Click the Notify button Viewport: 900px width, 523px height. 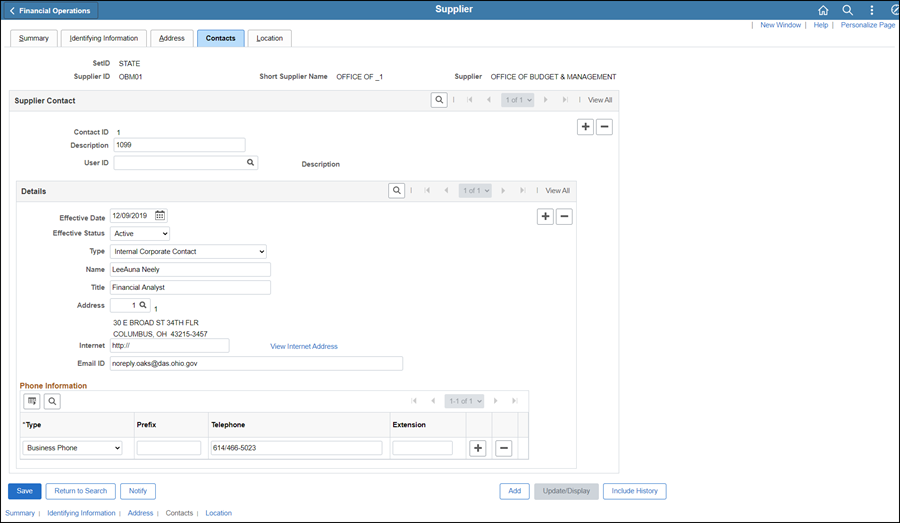(x=138, y=491)
